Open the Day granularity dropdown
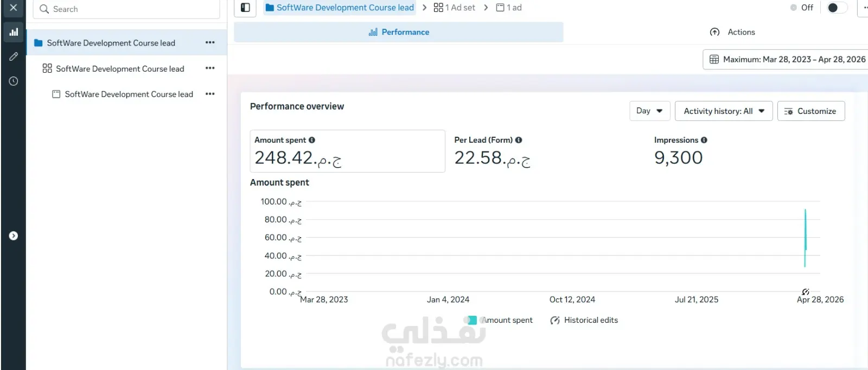 (x=650, y=111)
